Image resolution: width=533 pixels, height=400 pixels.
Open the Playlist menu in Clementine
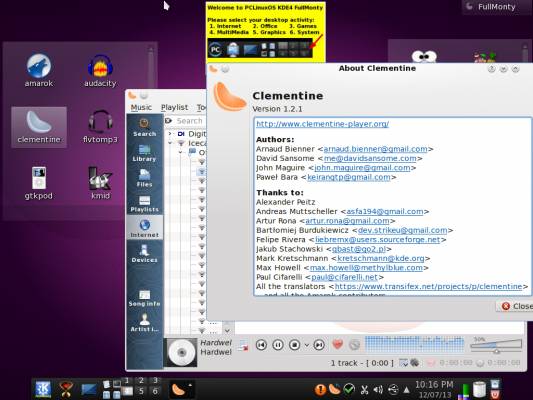pyautogui.click(x=174, y=107)
